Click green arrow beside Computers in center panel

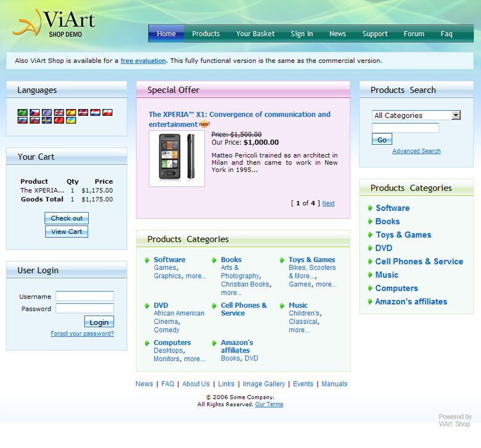[147, 343]
